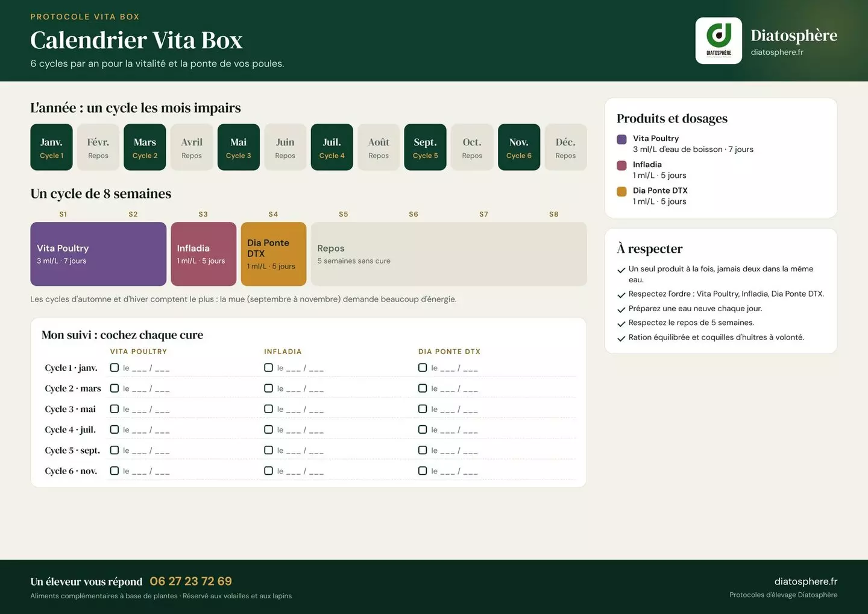Select the Juil. Cycle 4 month tile
This screenshot has width=868, height=614.
point(332,147)
